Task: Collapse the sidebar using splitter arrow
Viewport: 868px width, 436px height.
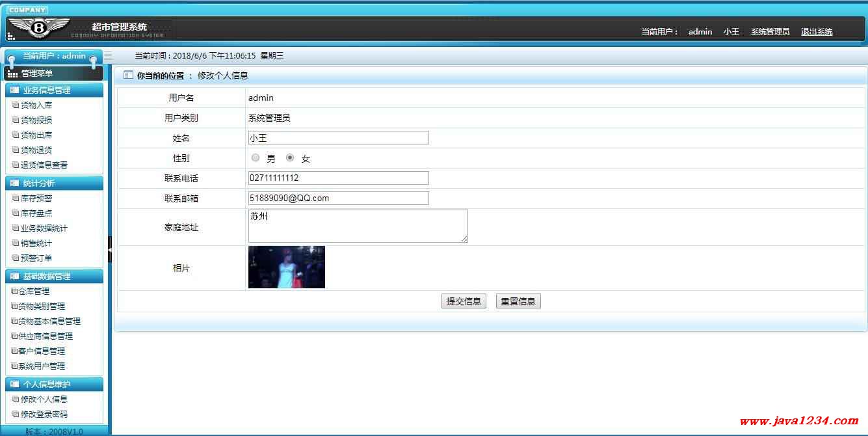Action: pos(109,249)
